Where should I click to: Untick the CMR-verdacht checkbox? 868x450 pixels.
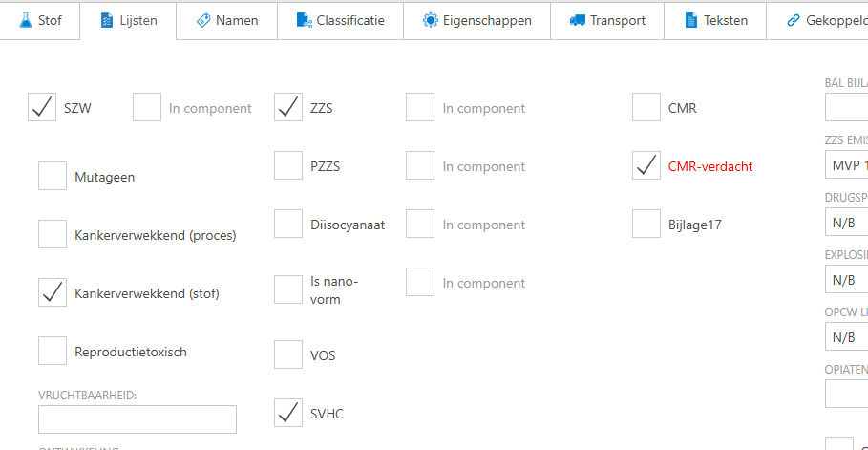coord(646,166)
